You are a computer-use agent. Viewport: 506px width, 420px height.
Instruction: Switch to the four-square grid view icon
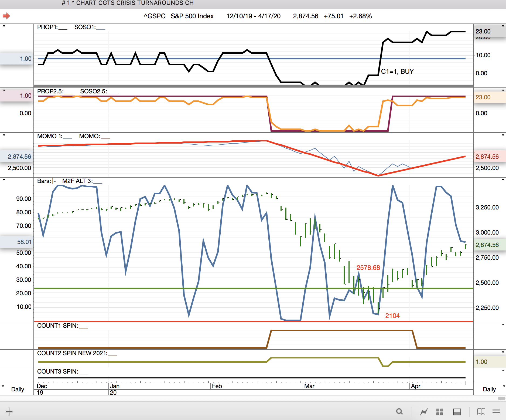point(440,412)
